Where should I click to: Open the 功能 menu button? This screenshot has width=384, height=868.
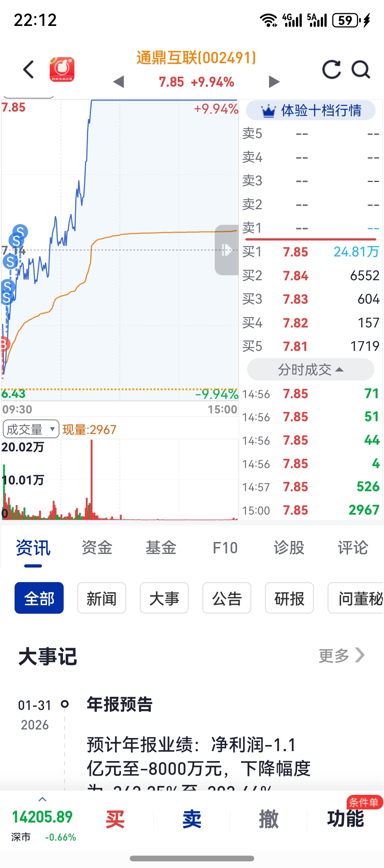[x=346, y=819]
